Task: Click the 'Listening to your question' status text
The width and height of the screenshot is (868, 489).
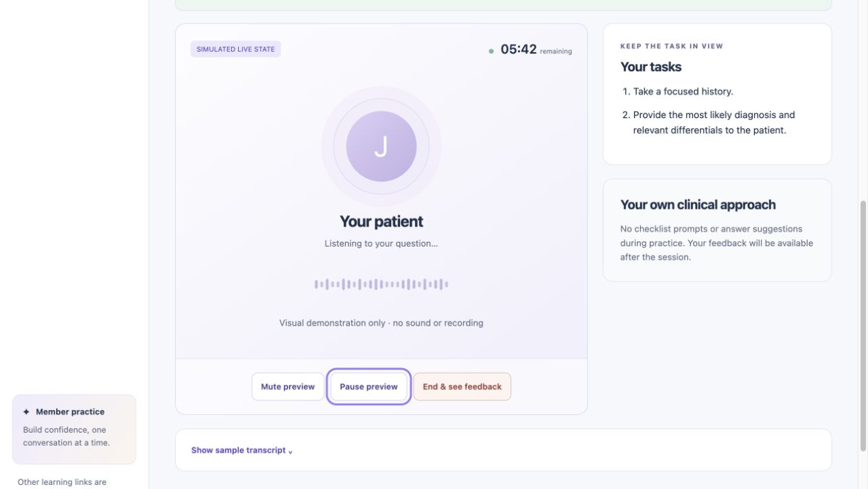Action: click(381, 243)
